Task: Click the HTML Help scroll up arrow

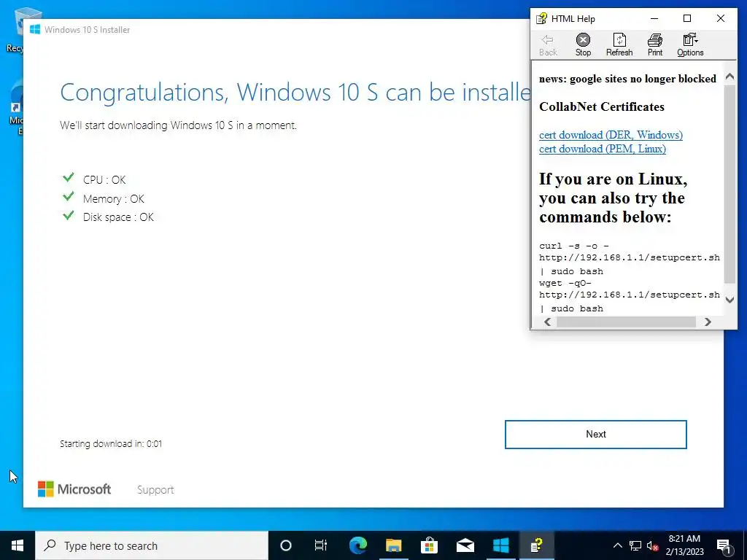Action: coord(729,77)
